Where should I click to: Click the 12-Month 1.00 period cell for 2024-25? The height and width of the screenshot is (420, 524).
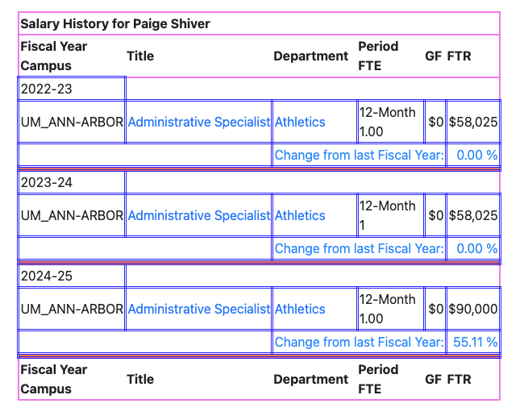(x=389, y=310)
